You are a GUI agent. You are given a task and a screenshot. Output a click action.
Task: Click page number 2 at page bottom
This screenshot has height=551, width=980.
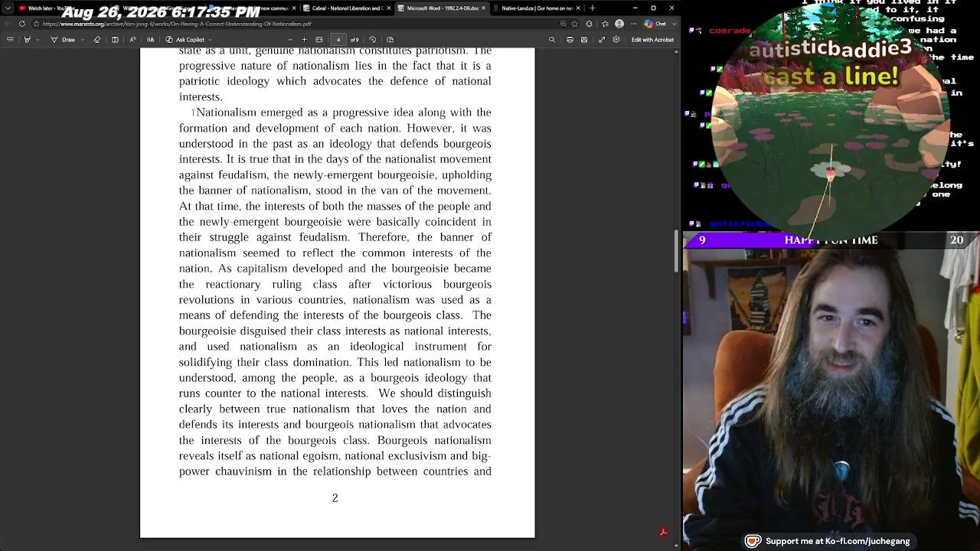pyautogui.click(x=335, y=498)
